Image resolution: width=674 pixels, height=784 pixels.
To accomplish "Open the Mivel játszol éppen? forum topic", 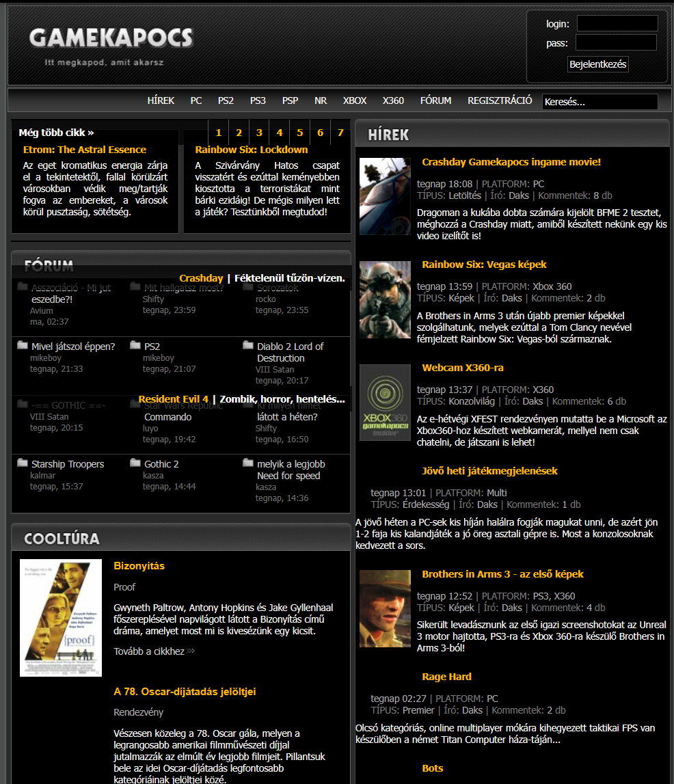I will (x=73, y=347).
